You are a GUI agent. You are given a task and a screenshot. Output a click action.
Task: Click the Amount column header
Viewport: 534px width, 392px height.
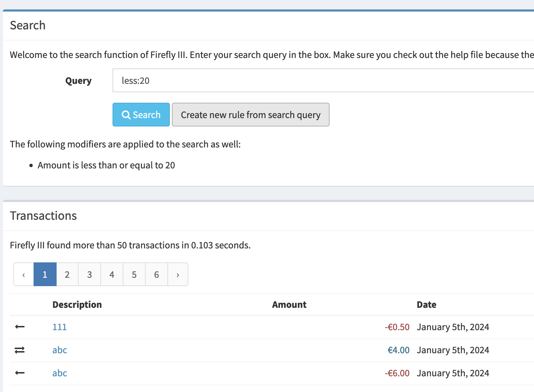click(289, 304)
